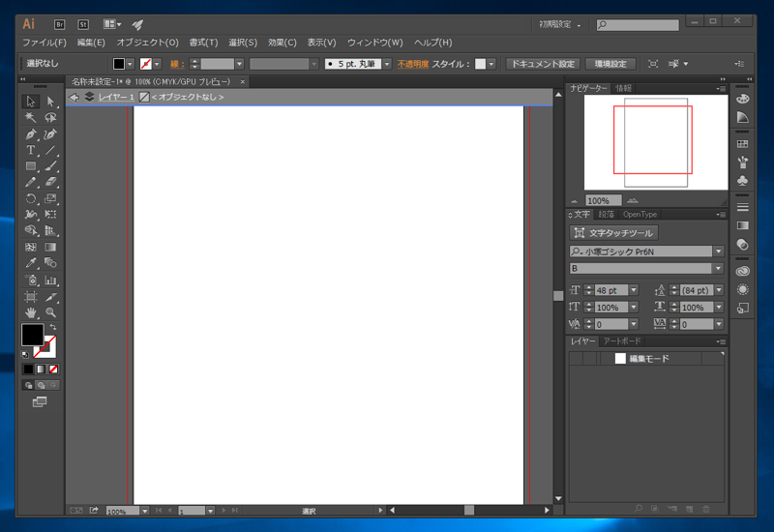Screen dimensions: 774x532
Task: Enable Draw Normal mode
Action: click(x=29, y=385)
